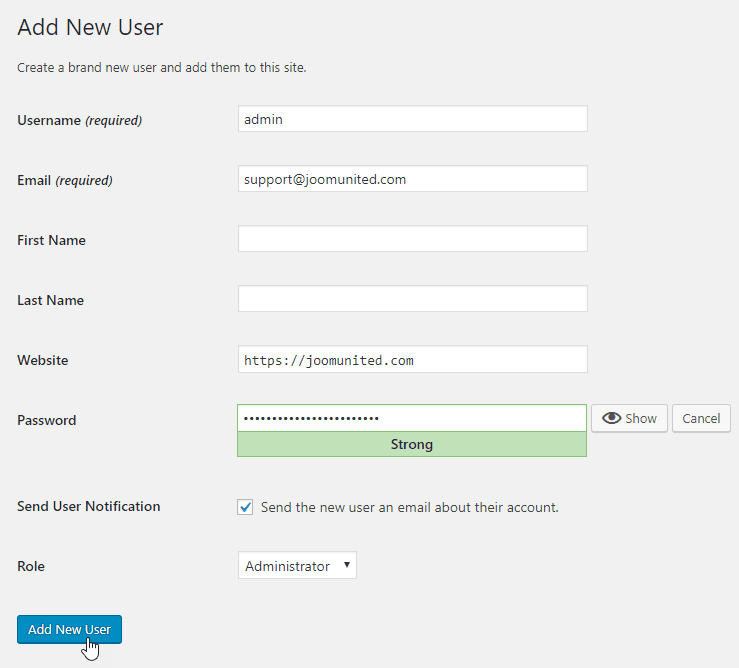Click the Username (required) label
The image size is (739, 668).
[x=80, y=120]
